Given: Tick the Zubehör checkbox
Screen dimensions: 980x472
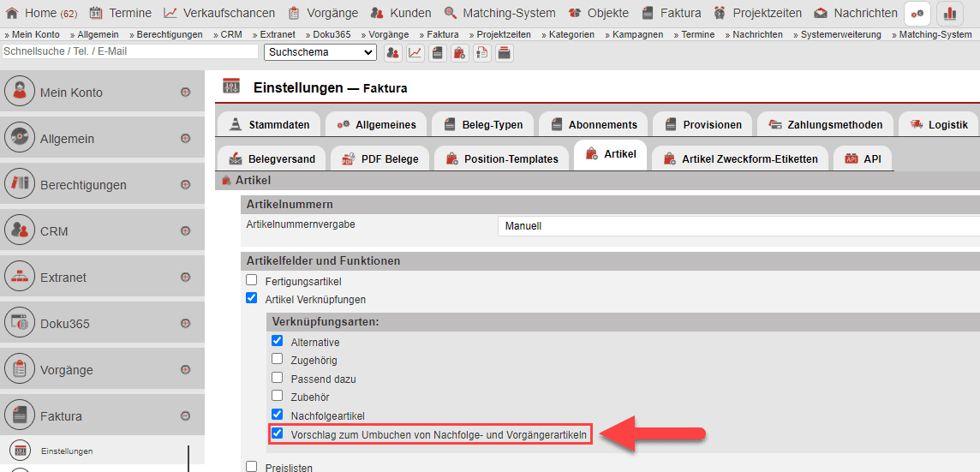Looking at the screenshot, I should (x=277, y=397).
